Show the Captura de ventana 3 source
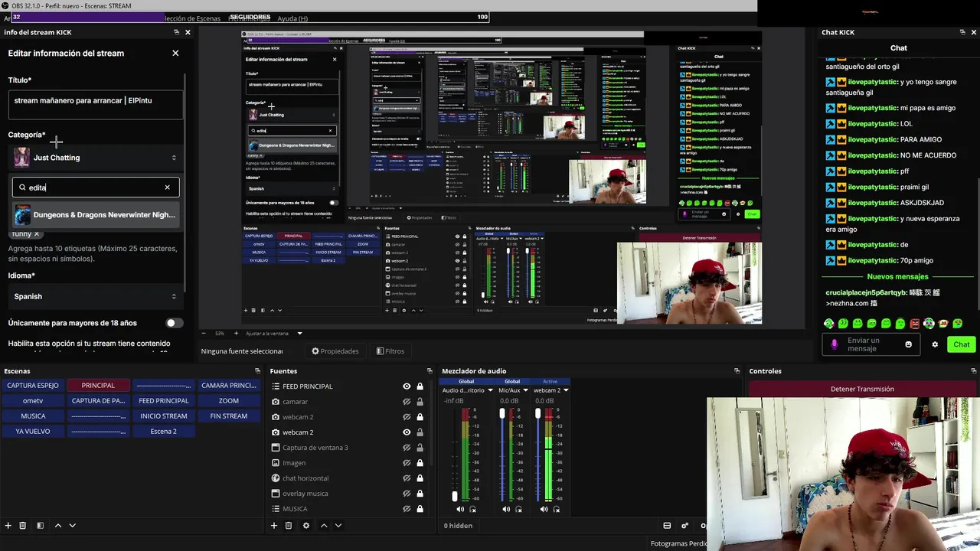This screenshot has height=551, width=980. click(407, 448)
